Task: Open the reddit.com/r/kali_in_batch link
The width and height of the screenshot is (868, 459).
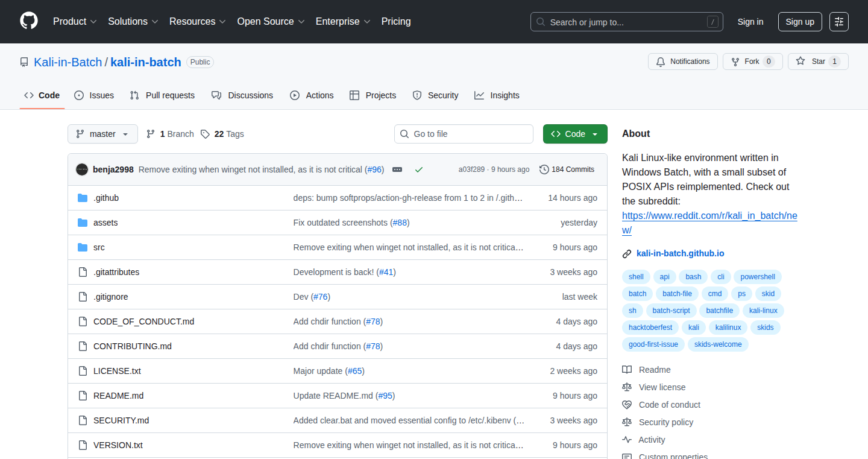Action: 709,223
